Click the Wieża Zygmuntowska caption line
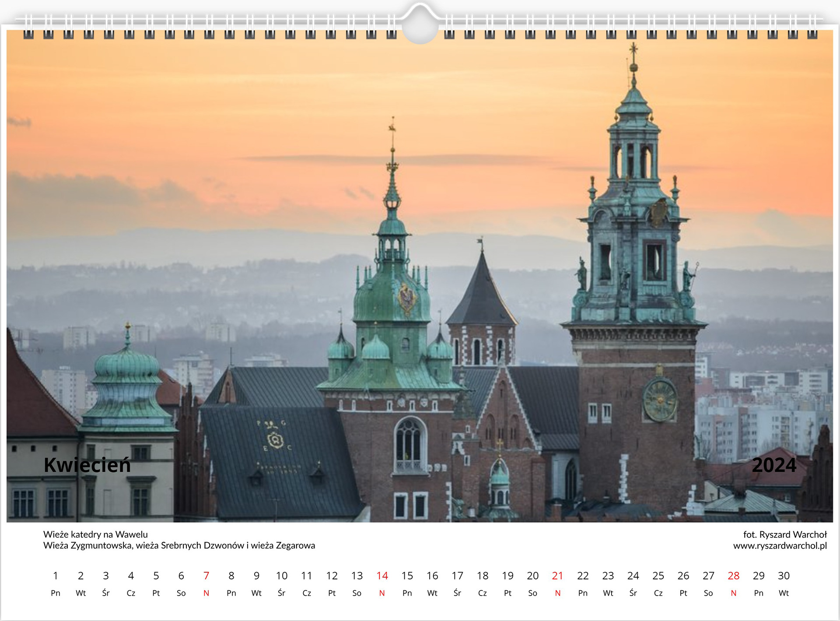This screenshot has height=621, width=840. pos(179,546)
